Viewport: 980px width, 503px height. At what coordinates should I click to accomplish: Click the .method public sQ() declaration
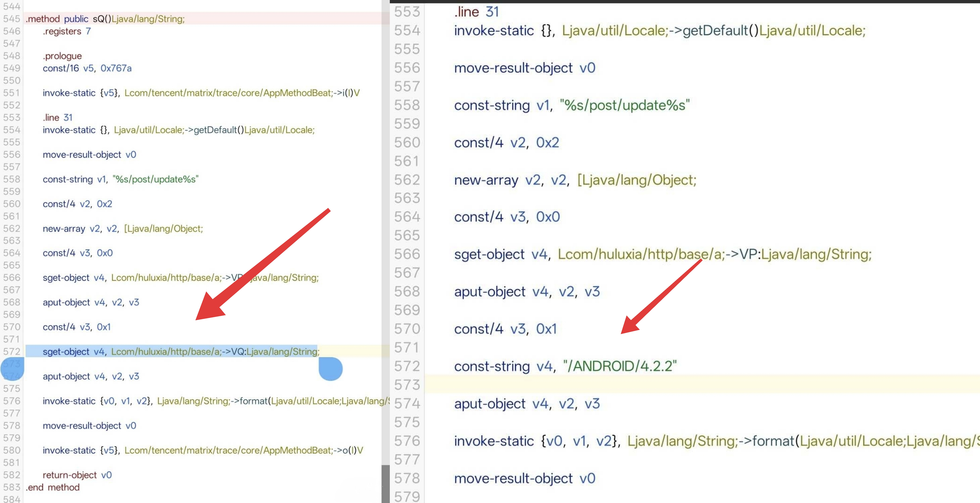tap(105, 19)
